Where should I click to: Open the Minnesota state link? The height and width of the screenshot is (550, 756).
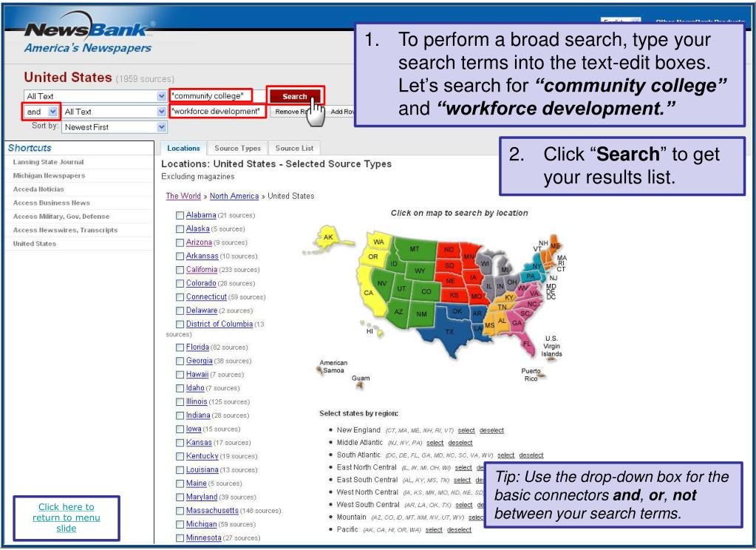(x=204, y=537)
